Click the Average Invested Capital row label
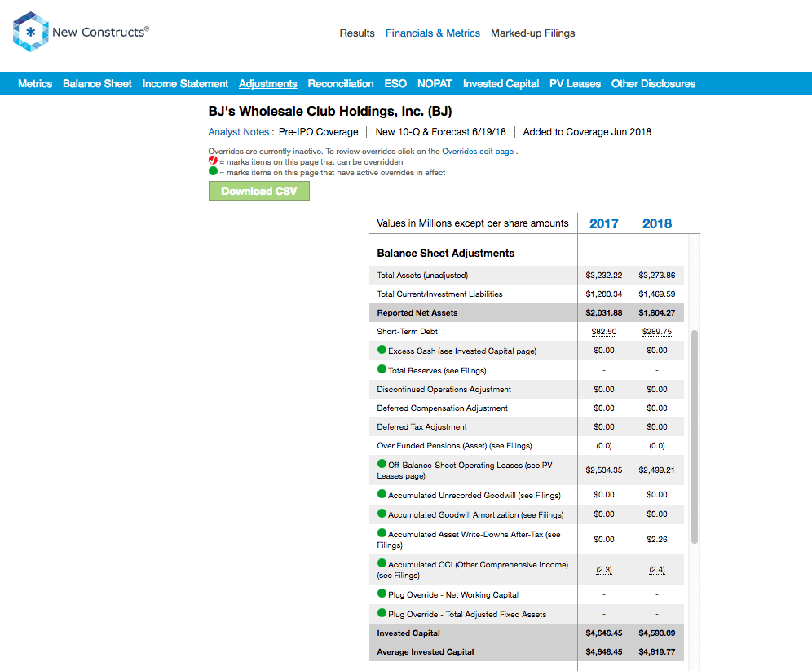This screenshot has width=812, height=671. pyautogui.click(x=426, y=652)
